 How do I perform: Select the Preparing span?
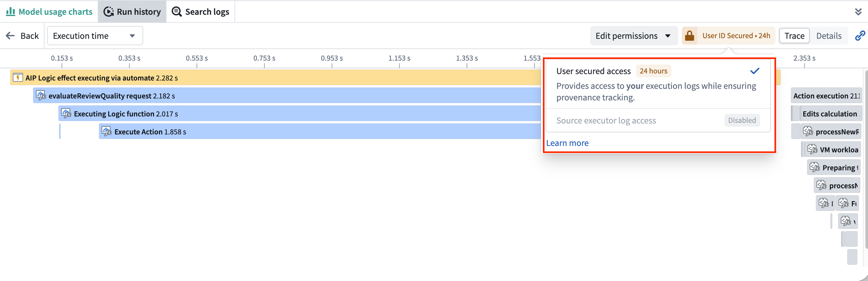(x=834, y=167)
